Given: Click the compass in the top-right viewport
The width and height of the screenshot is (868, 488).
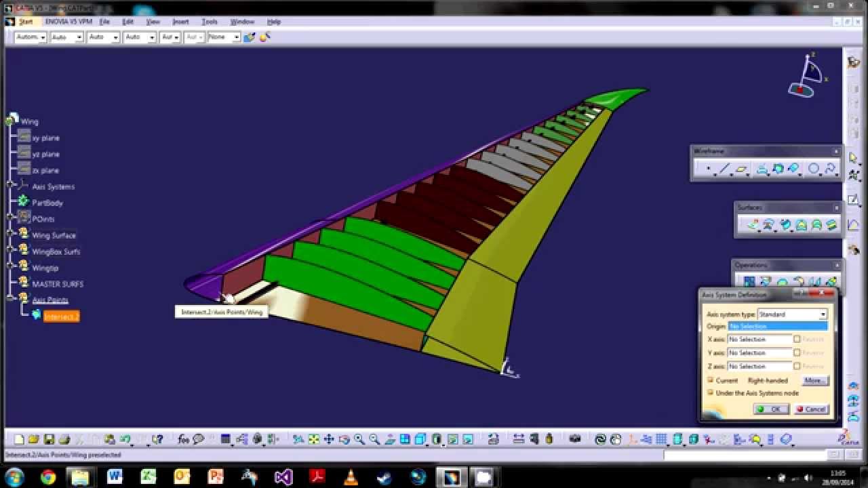Looking at the screenshot, I should (x=807, y=75).
